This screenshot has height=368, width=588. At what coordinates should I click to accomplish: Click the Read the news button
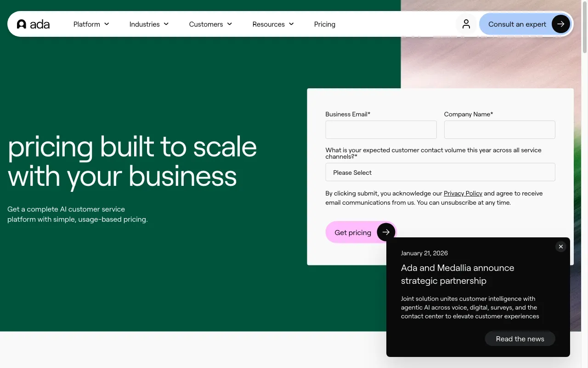(520, 339)
